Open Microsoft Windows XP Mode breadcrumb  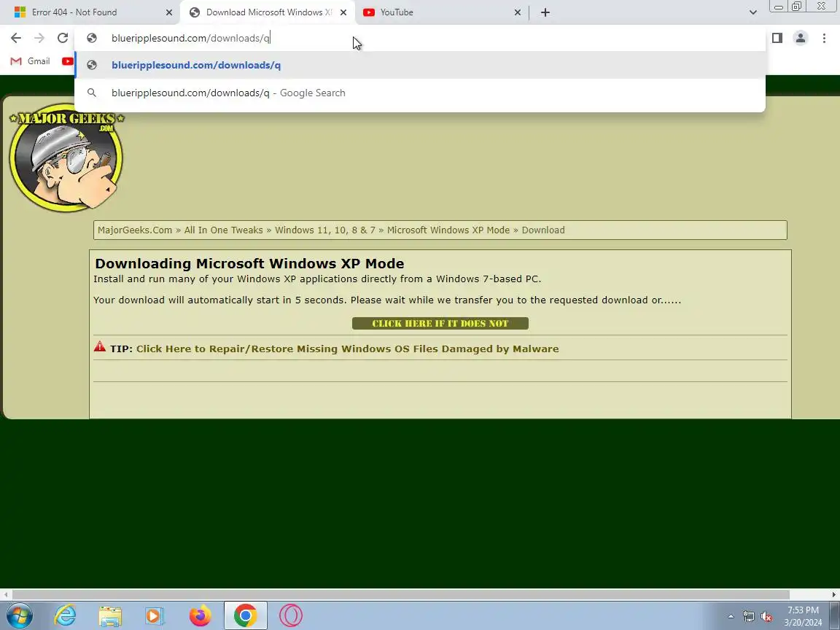(448, 230)
